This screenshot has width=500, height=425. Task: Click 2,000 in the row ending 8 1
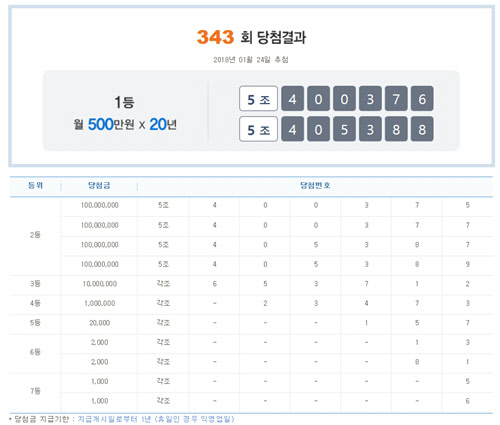point(100,362)
